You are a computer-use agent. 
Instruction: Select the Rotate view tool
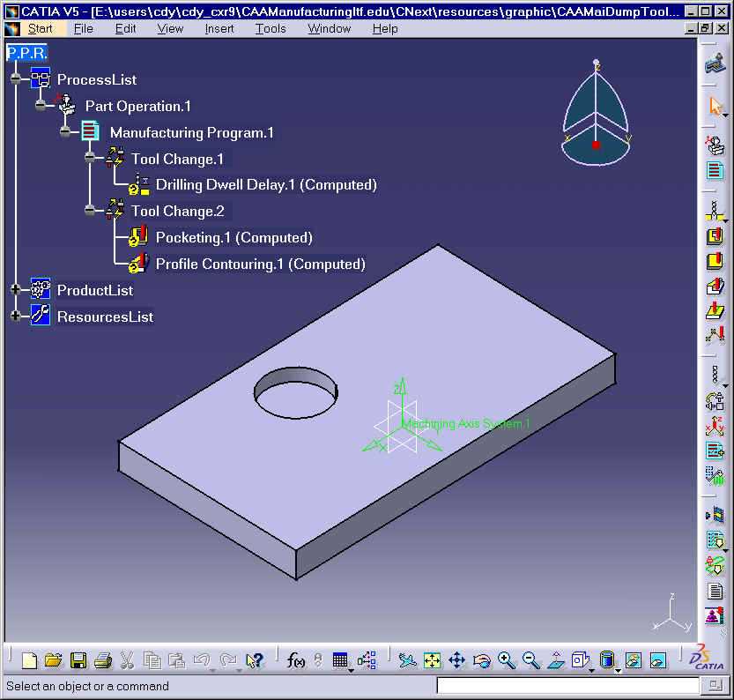pyautogui.click(x=482, y=660)
